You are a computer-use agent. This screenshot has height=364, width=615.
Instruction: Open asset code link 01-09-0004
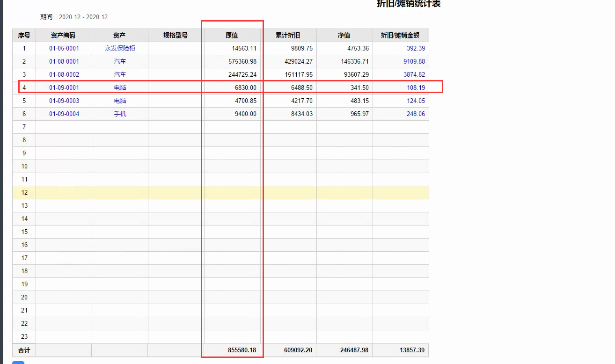point(64,114)
